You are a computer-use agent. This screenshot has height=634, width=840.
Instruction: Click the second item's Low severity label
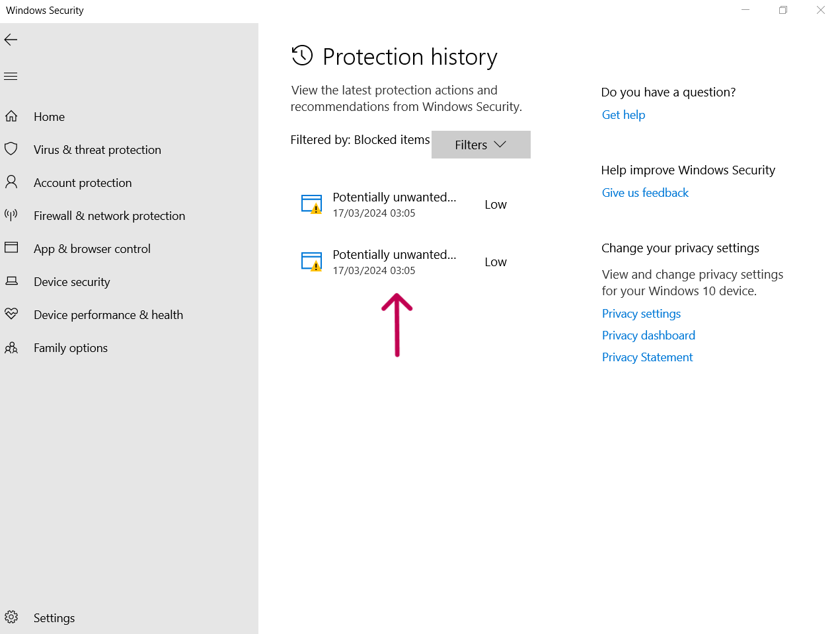(x=496, y=262)
